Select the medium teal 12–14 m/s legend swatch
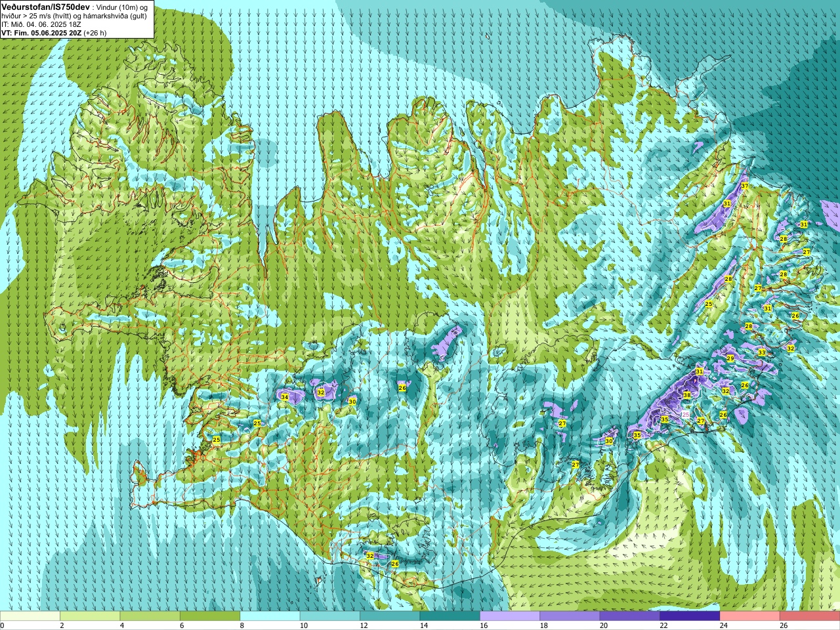Viewport: 840px width, 630px height. point(390,616)
